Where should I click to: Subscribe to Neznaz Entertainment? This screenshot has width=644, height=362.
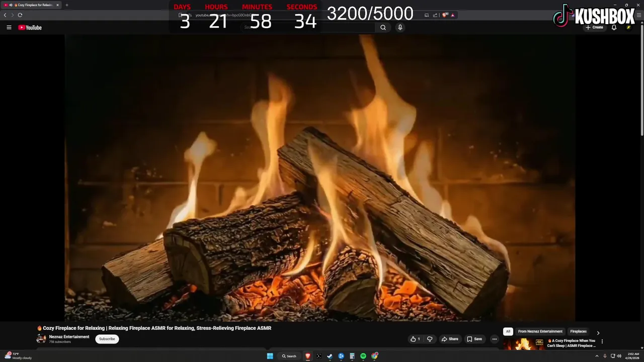tap(107, 339)
